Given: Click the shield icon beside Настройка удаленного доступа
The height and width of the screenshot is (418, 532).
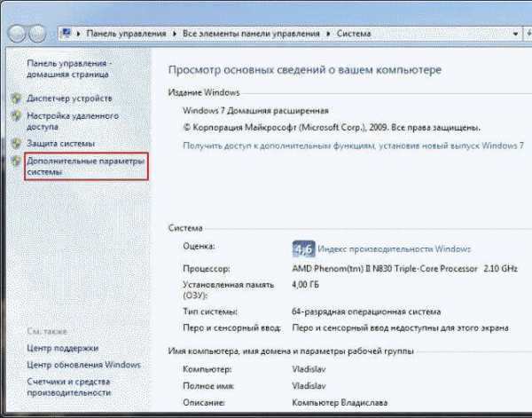Looking at the screenshot, I should point(16,116).
